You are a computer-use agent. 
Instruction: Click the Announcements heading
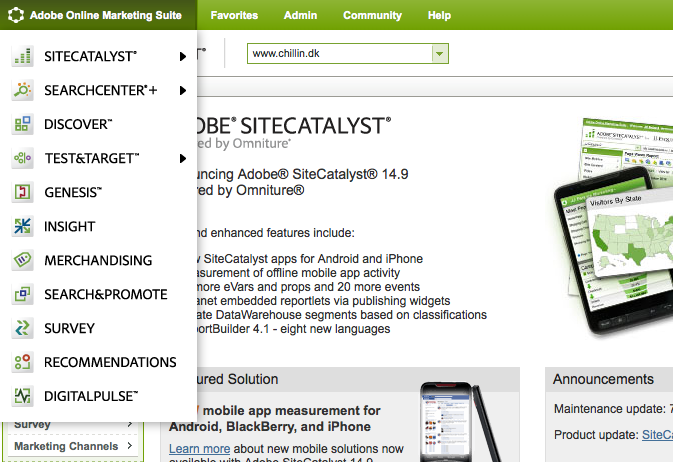603,379
